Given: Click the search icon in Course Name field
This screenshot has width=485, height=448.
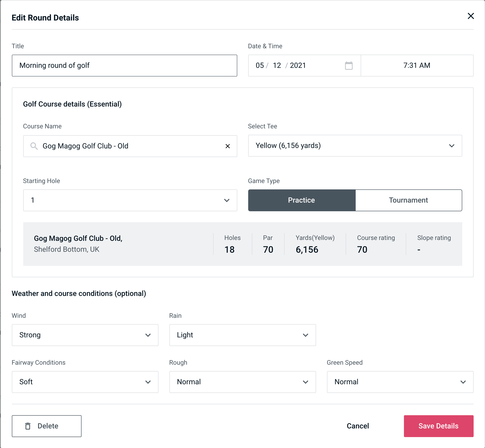Looking at the screenshot, I should (34, 146).
